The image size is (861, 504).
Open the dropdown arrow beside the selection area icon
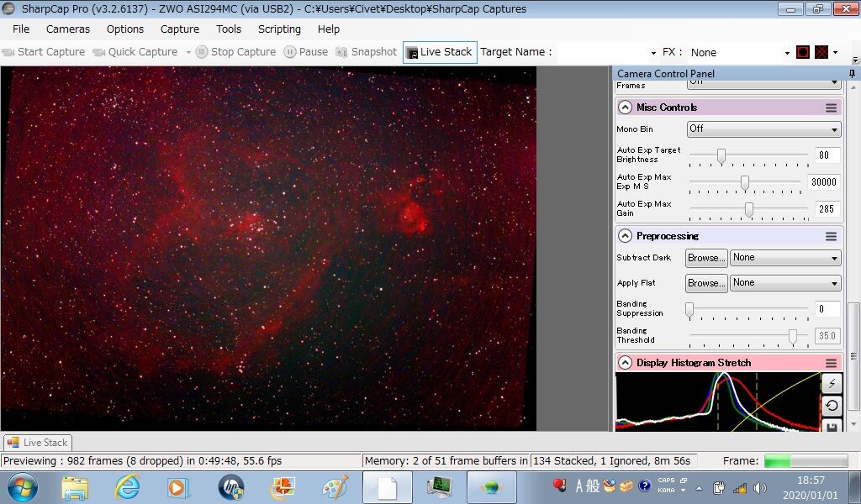pyautogui.click(x=835, y=53)
